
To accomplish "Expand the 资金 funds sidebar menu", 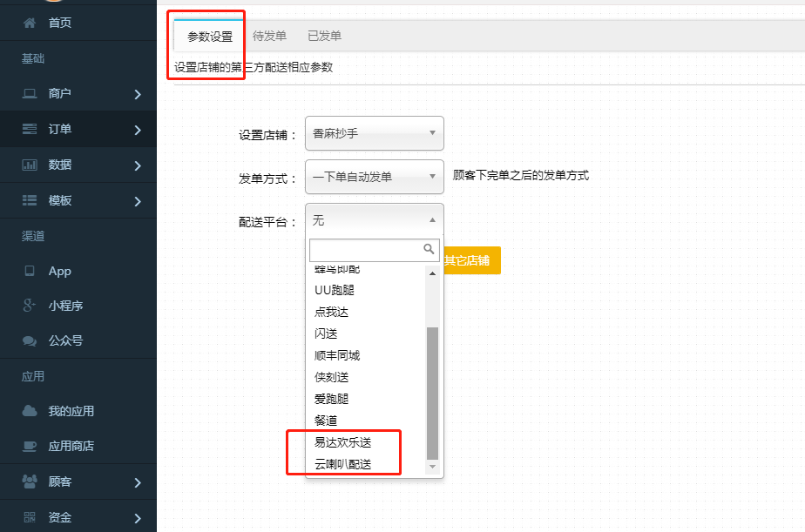I will 78,515.
